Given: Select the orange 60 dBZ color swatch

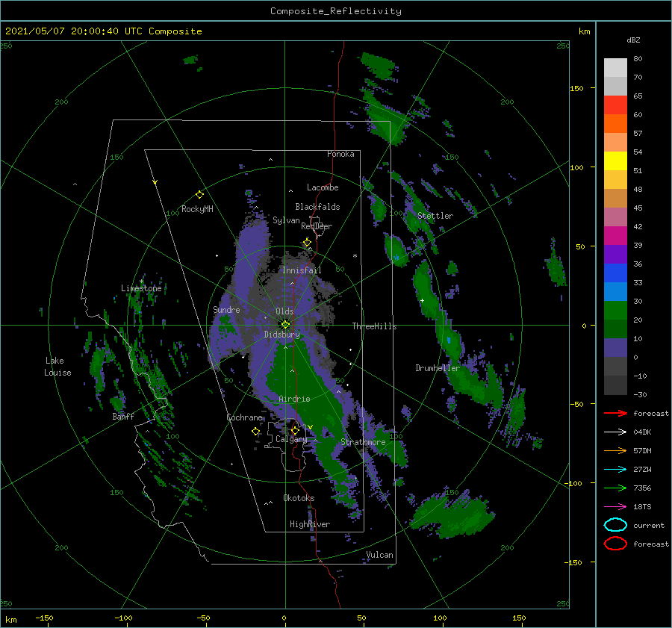Looking at the screenshot, I should tap(615, 123).
